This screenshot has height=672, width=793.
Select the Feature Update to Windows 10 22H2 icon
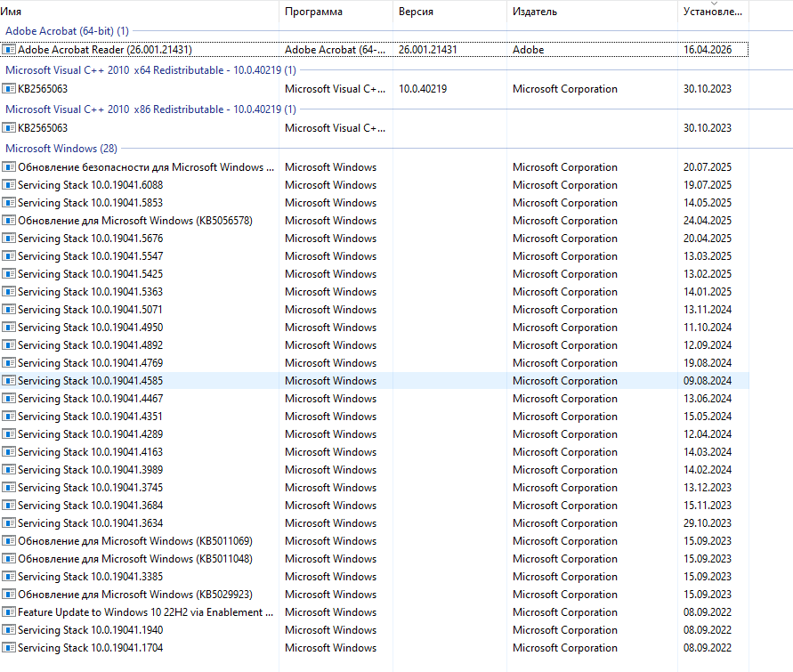click(x=9, y=612)
